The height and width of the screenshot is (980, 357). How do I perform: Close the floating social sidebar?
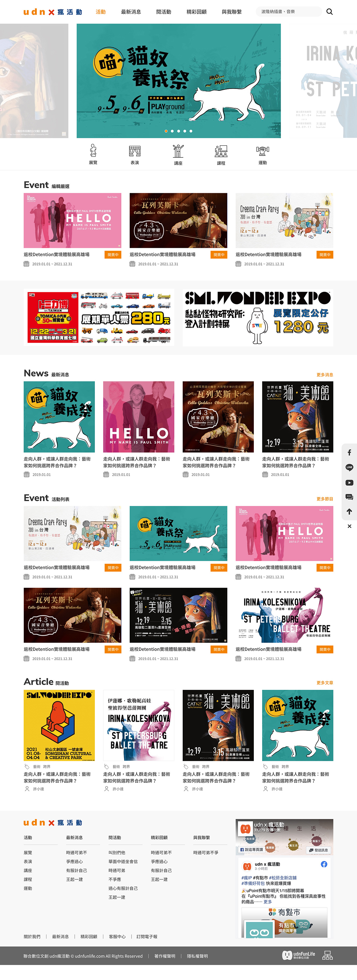point(349,526)
